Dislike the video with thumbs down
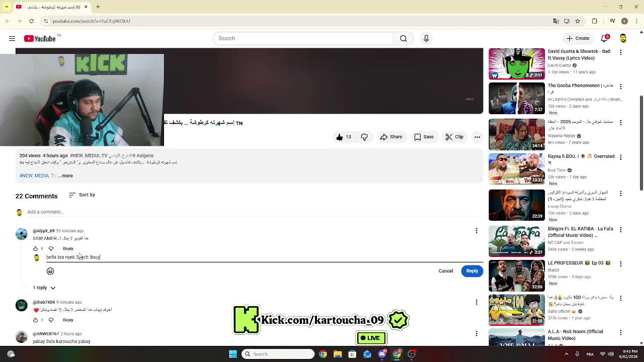Image resolution: width=644 pixels, height=362 pixels. (365, 137)
